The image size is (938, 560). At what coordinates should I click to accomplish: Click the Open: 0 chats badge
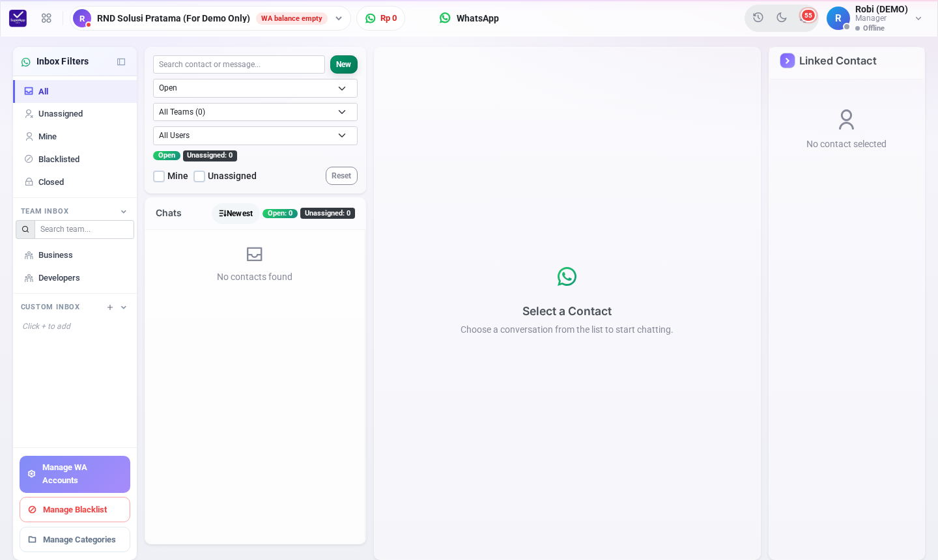pyautogui.click(x=280, y=214)
